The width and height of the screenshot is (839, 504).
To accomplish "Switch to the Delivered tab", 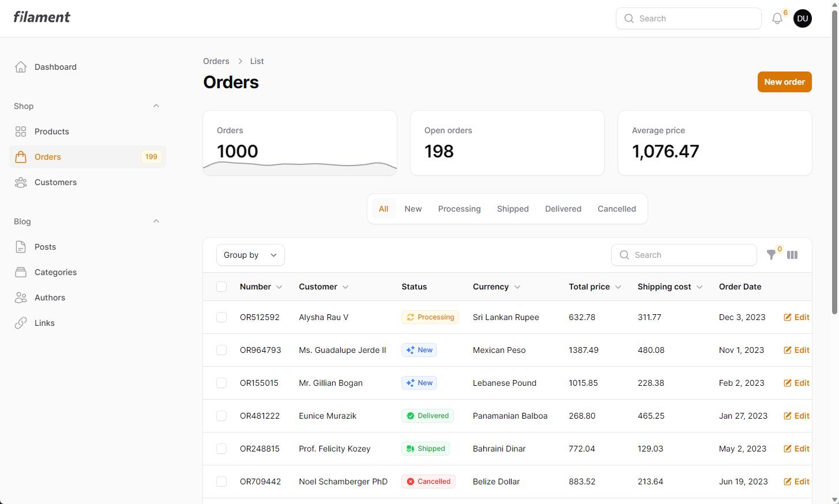I will 562,208.
